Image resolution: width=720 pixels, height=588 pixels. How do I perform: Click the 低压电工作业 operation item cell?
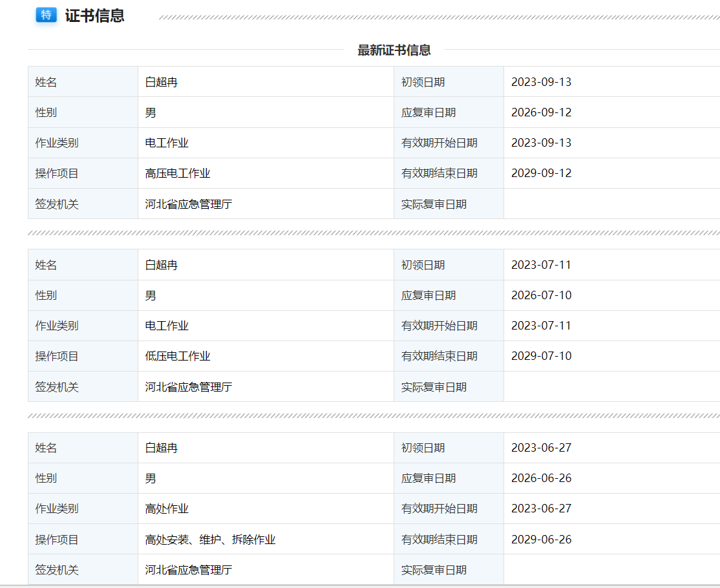point(178,356)
